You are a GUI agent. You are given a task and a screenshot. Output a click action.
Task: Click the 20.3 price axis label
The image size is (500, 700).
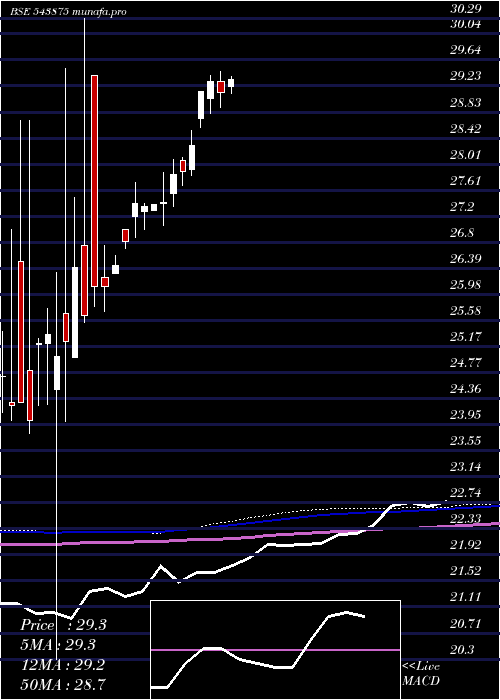(462, 650)
